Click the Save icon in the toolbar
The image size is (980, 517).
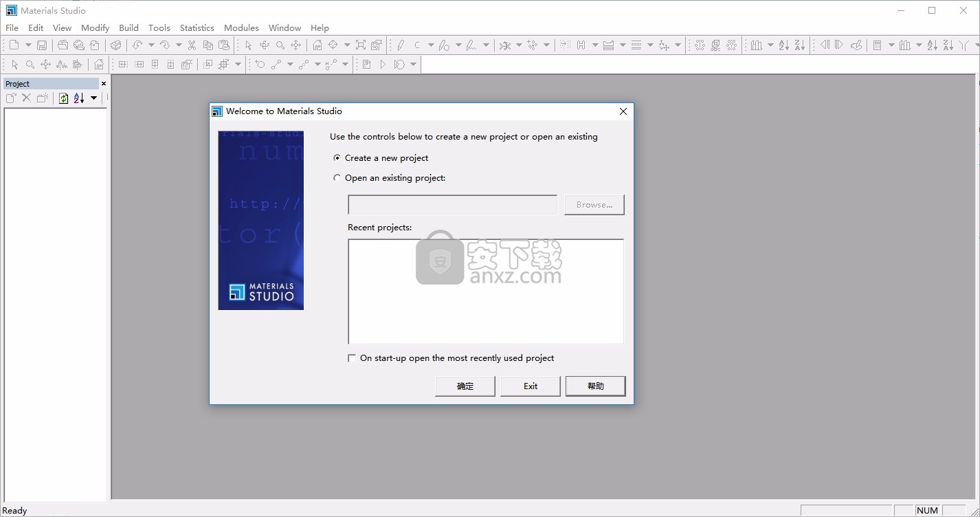[42, 45]
